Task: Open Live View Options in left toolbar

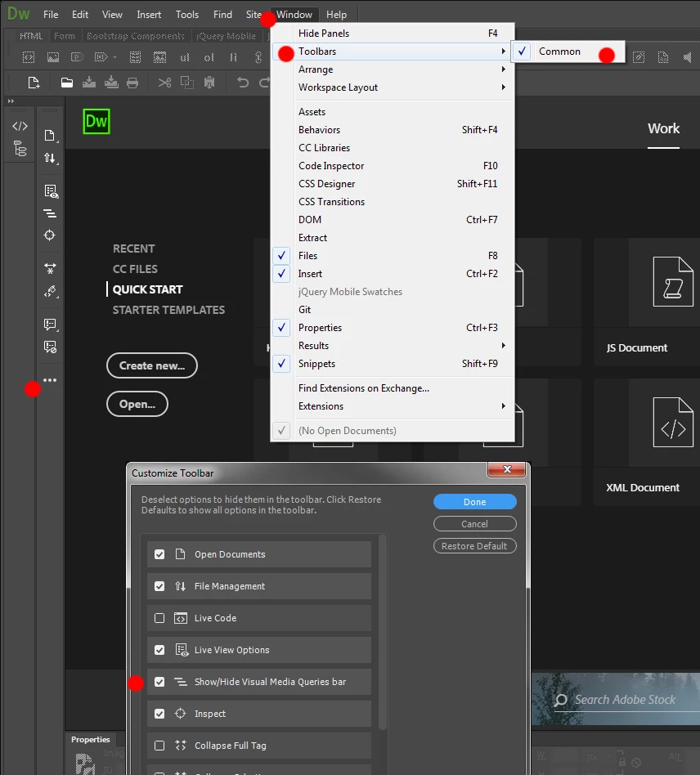Action: (x=51, y=191)
